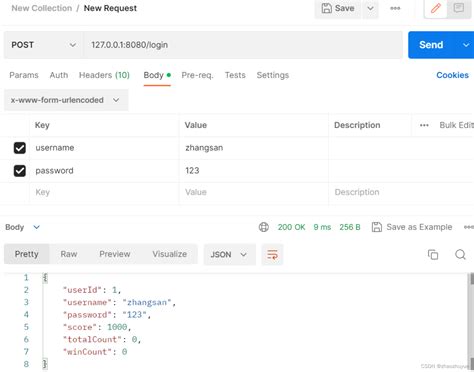This screenshot has height=372, width=474.
Task: Click the request URL input field
Action: [243, 45]
